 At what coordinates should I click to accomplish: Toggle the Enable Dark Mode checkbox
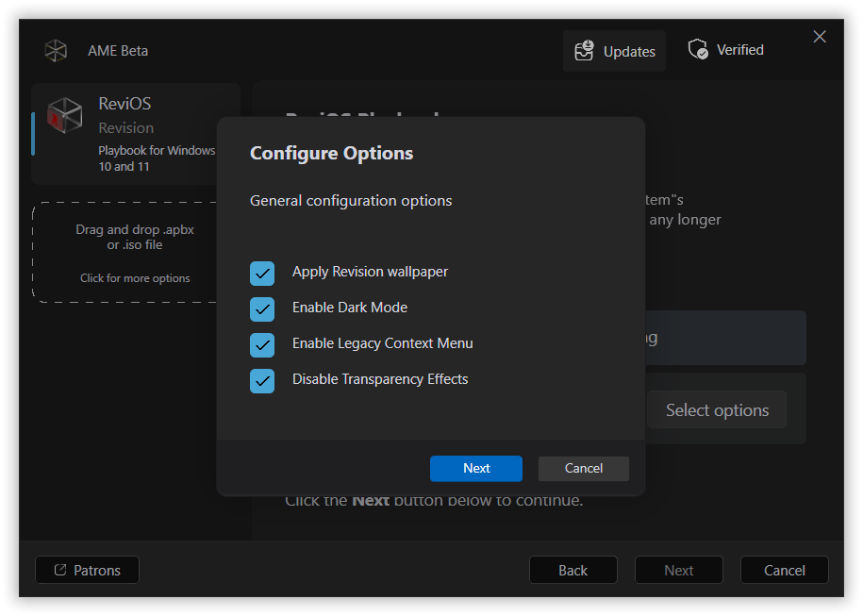tap(262, 309)
